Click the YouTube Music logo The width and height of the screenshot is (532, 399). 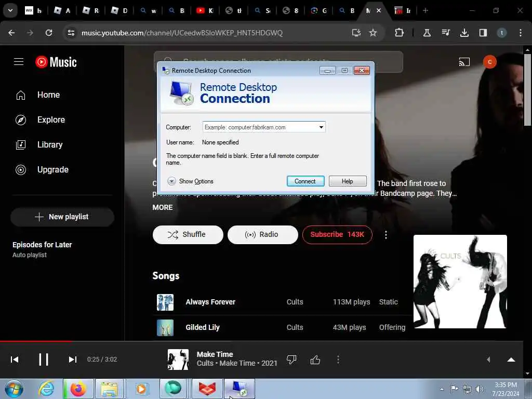click(x=56, y=62)
